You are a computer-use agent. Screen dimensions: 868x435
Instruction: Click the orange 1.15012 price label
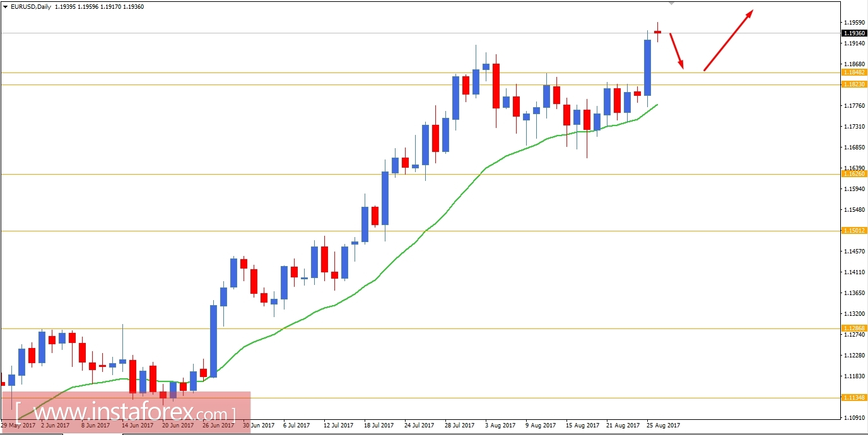(855, 231)
